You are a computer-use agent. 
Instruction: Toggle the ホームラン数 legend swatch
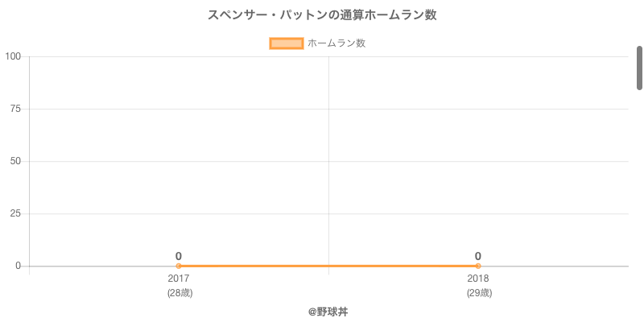287,43
